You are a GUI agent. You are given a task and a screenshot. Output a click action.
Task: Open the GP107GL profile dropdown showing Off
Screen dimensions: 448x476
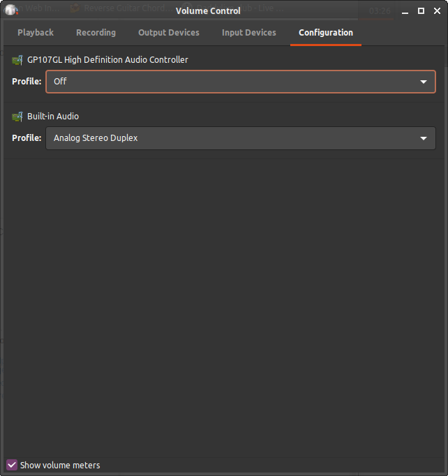[x=230, y=82]
